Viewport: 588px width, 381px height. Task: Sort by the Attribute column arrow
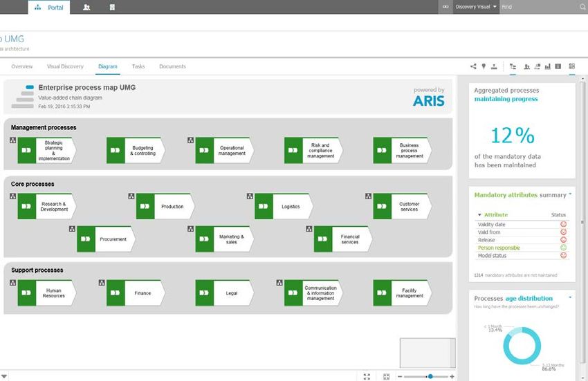point(479,215)
